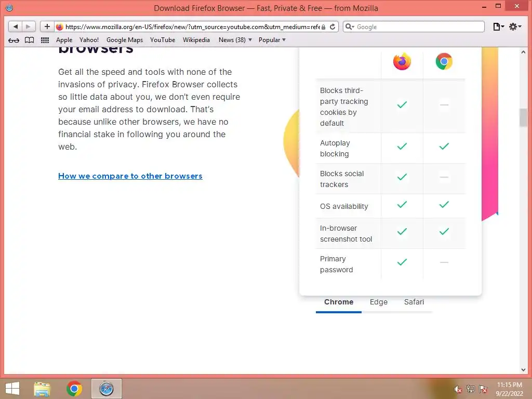Open the Yahoo! bookmark

[x=89, y=40]
